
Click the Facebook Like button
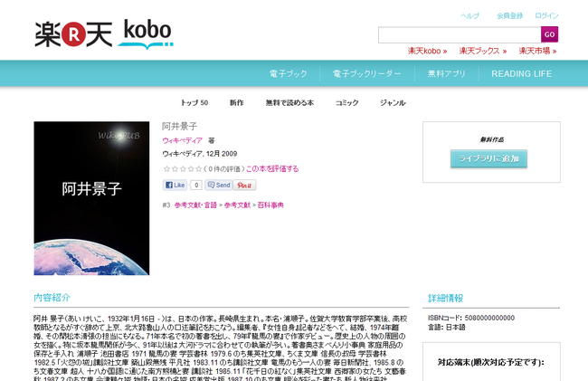click(x=175, y=186)
